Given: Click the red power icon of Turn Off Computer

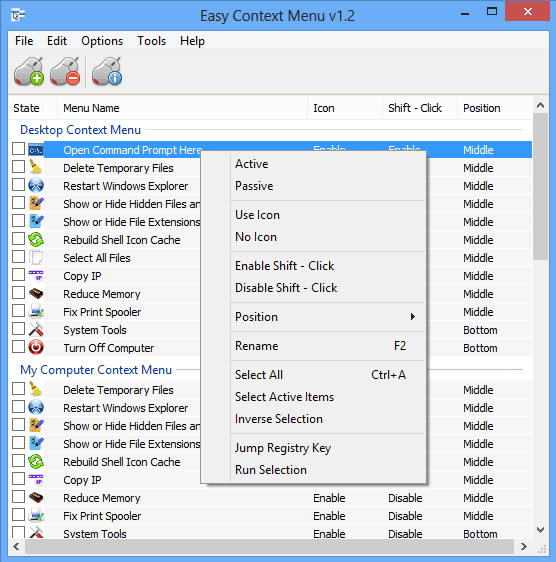Looking at the screenshot, I should point(36,347).
